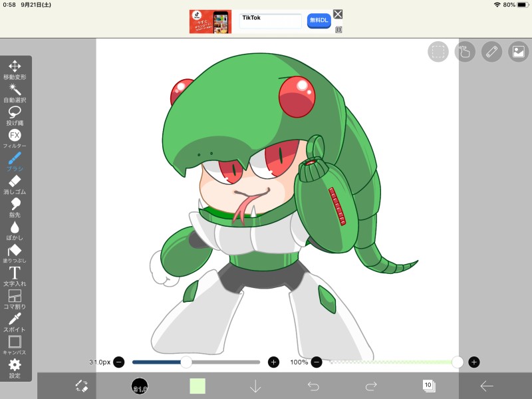Increase brush thickness with plus button
This screenshot has height=399, width=532.
(x=273, y=362)
